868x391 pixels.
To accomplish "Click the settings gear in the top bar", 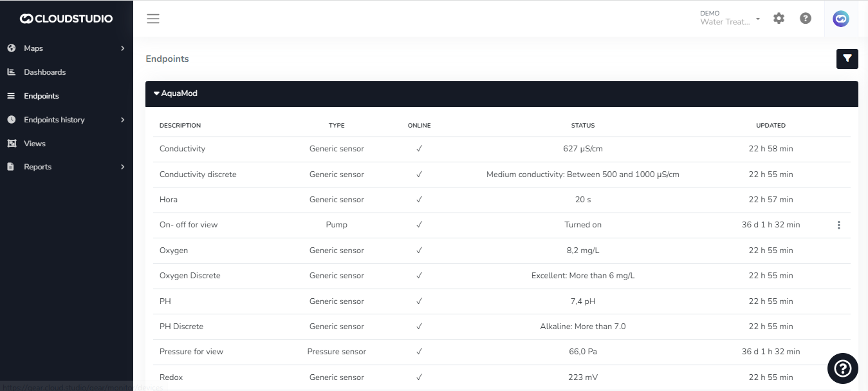I will [x=779, y=18].
